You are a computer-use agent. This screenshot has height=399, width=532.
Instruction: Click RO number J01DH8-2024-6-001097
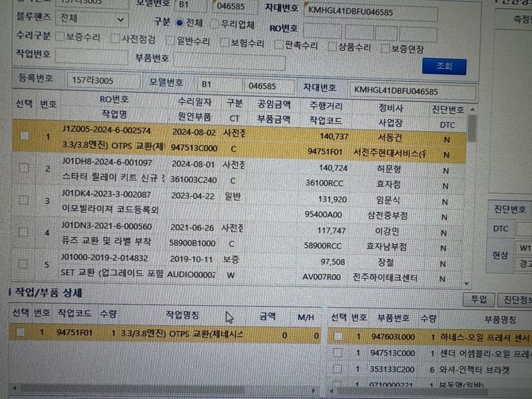(107, 162)
